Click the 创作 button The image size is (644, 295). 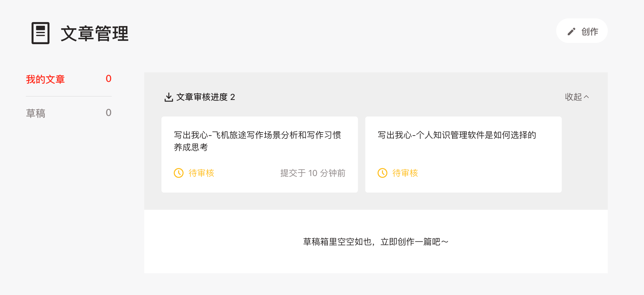[582, 31]
